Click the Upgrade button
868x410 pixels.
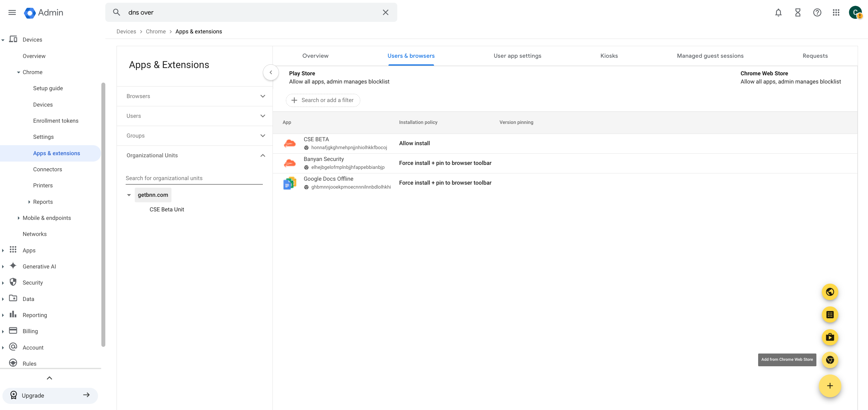click(50, 395)
